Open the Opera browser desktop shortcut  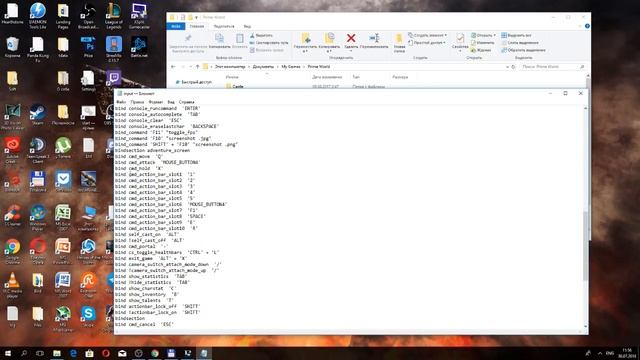point(38,251)
